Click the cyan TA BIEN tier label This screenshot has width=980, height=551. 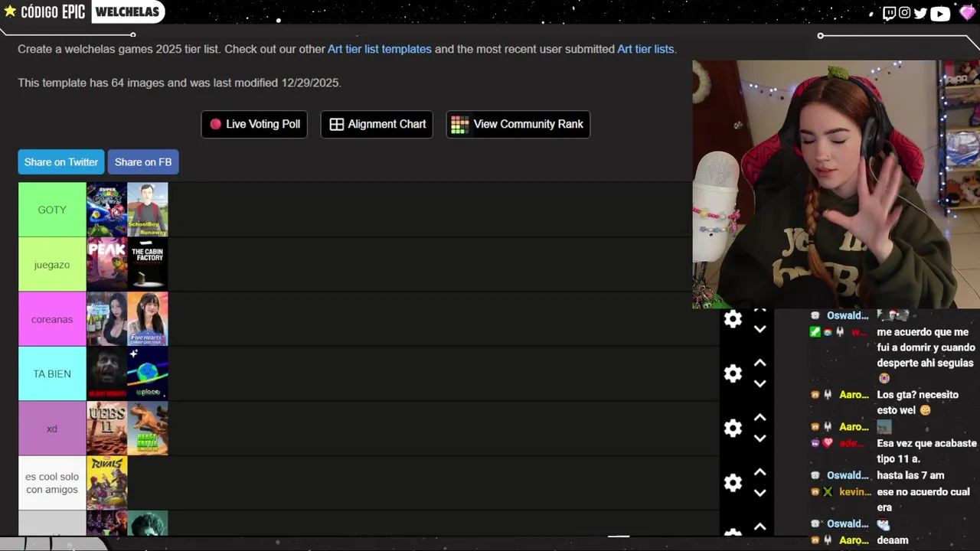pos(52,374)
